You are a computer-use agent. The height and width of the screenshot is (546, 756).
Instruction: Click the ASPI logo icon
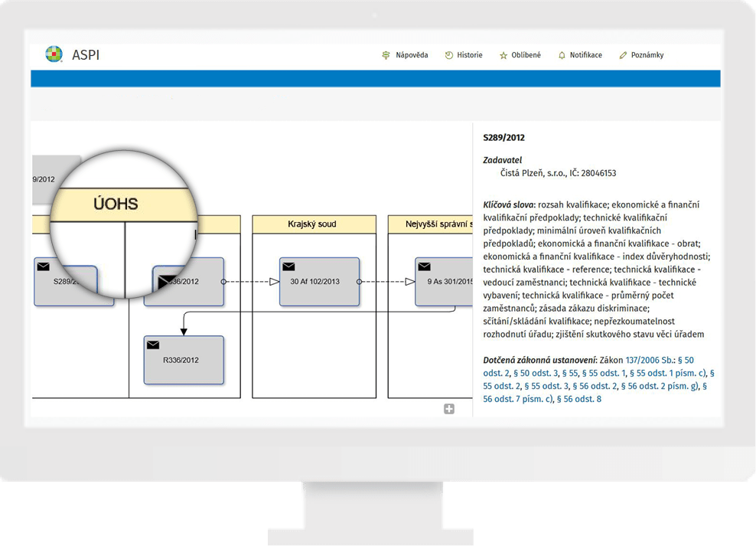[x=54, y=54]
